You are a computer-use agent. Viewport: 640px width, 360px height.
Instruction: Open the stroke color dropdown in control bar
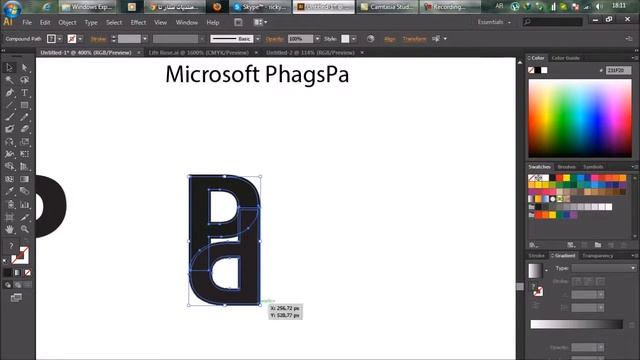[x=80, y=39]
